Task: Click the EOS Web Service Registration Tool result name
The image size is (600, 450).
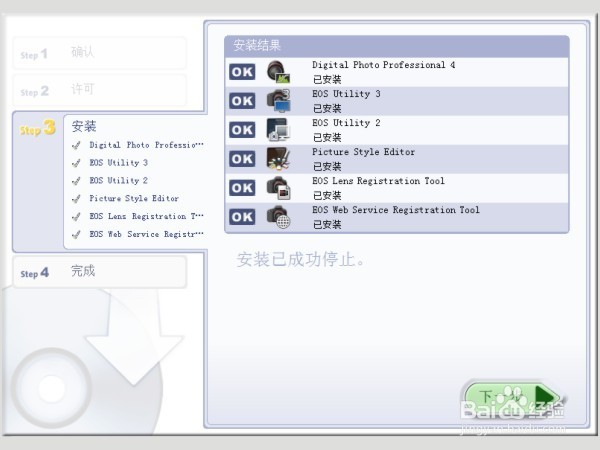Action: click(396, 210)
